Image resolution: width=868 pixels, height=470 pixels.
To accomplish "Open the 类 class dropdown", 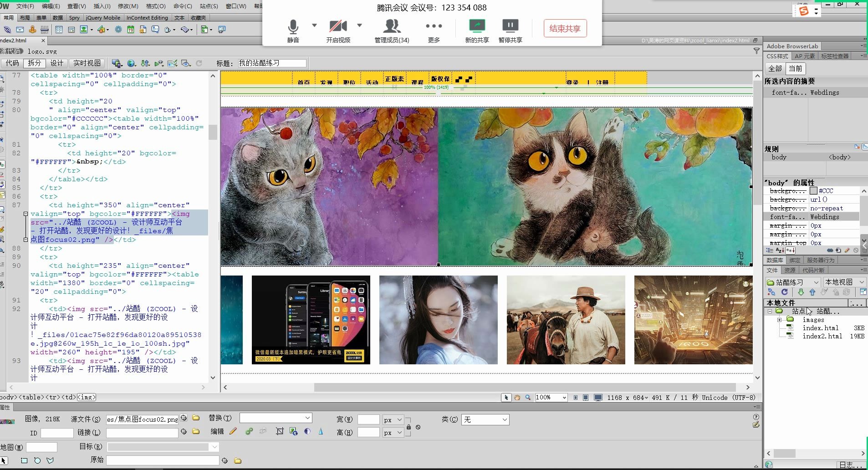I will click(485, 419).
